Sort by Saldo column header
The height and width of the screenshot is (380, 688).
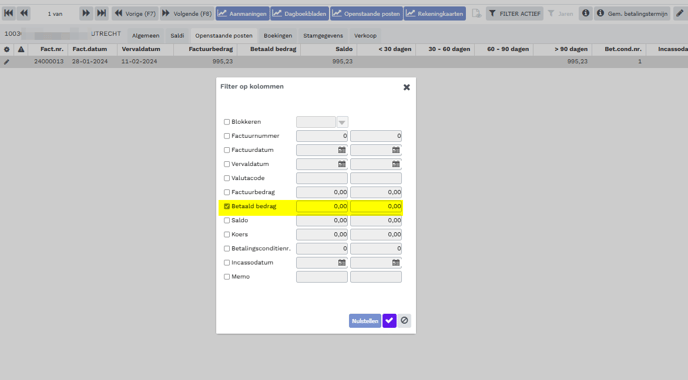click(x=344, y=49)
